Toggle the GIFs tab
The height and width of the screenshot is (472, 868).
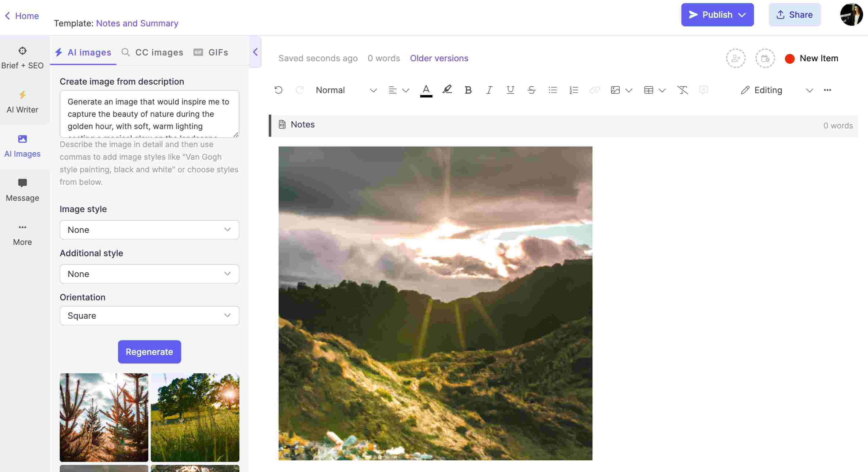coord(218,52)
